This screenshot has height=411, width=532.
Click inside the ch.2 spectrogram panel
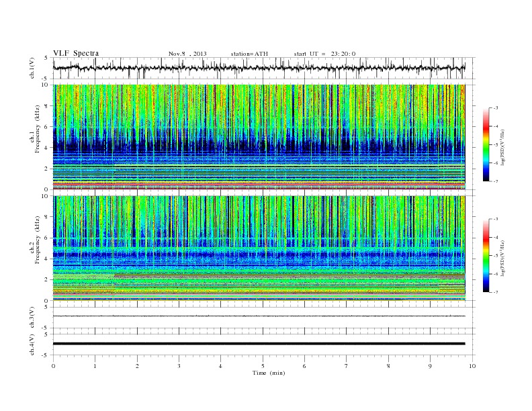259,248
